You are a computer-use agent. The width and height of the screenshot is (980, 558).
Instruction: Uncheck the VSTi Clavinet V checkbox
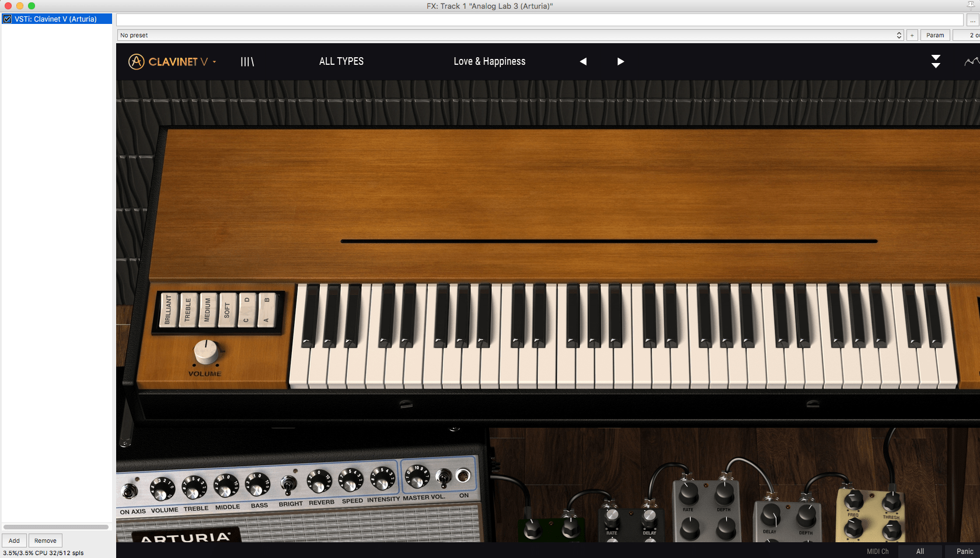point(7,19)
